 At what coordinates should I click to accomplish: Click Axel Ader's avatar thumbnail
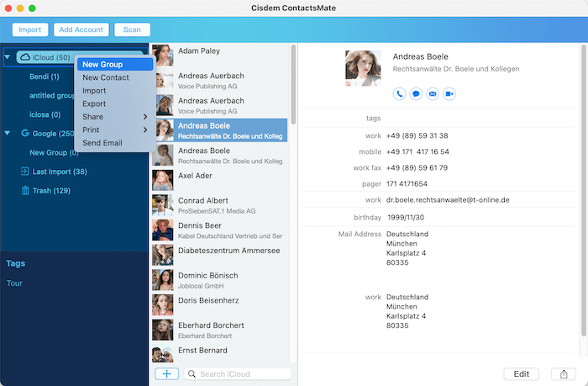pyautogui.click(x=163, y=180)
